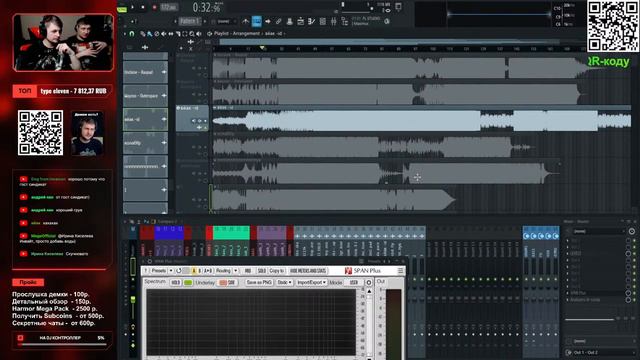Click the timeline playhead marker on ruler
This screenshot has height=360, width=640.
[262, 48]
